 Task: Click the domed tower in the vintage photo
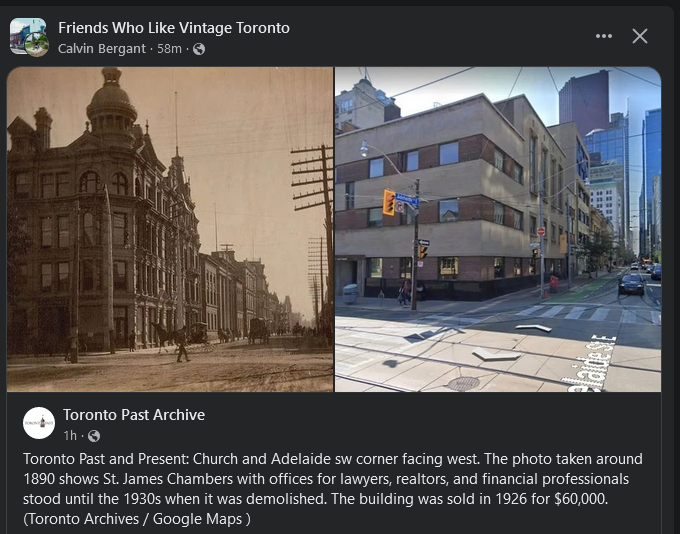click(111, 104)
